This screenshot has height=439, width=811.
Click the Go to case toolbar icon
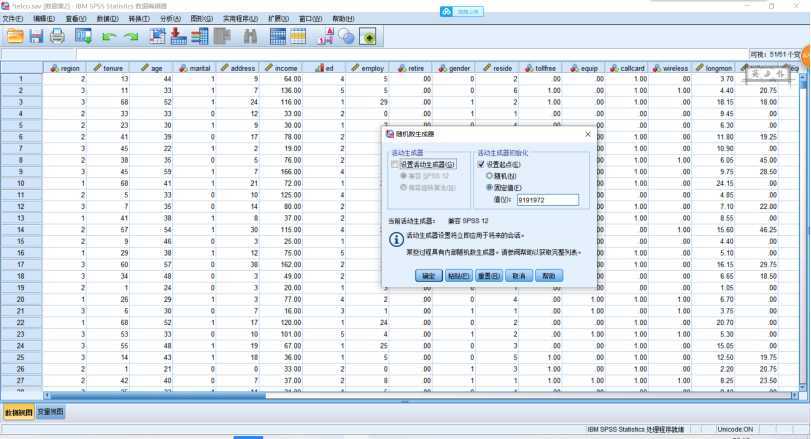[x=157, y=36]
